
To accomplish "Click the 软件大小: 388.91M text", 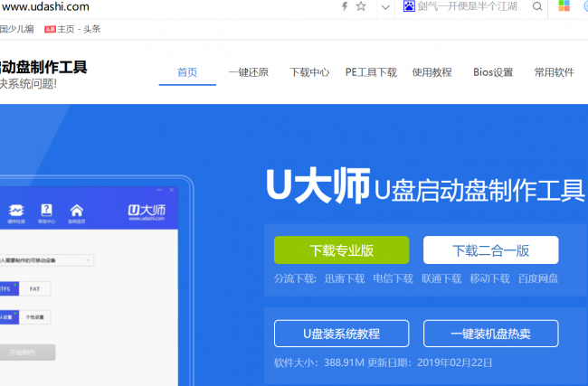I will 319,362.
